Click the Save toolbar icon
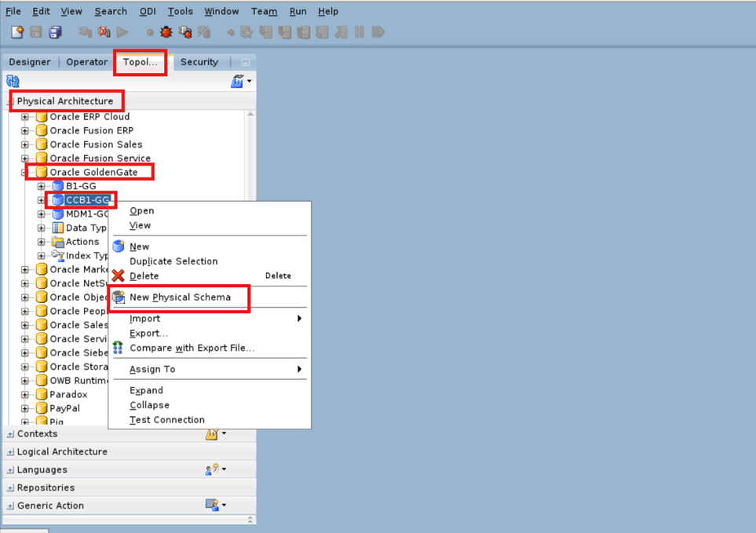This screenshot has width=756, height=533. pyautogui.click(x=35, y=31)
